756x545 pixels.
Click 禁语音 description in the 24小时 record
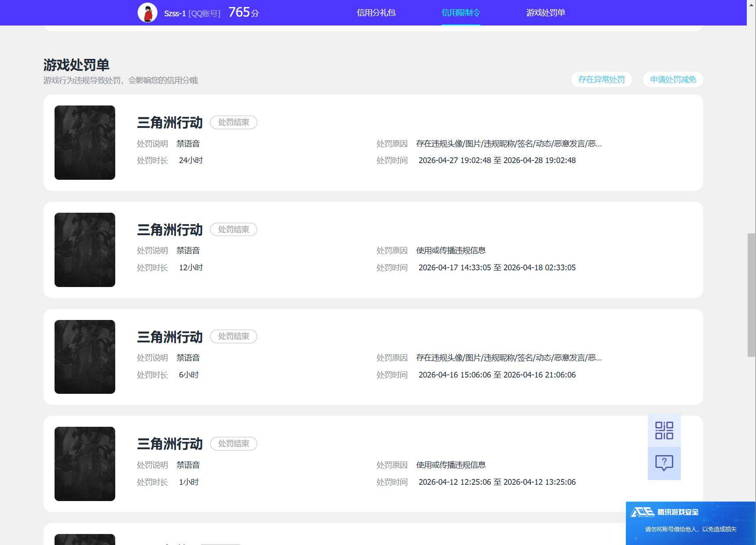click(188, 144)
